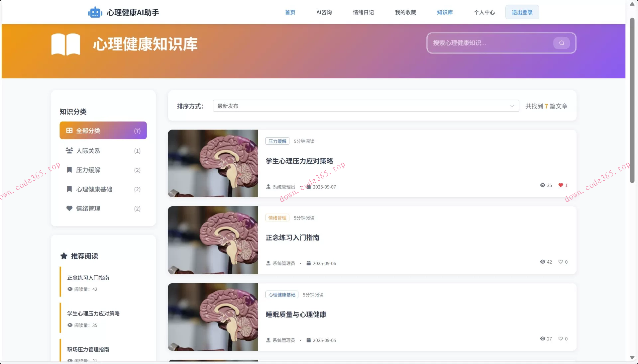The height and width of the screenshot is (364, 638).
Task: Switch to the AI咨询 menu item
Action: tap(324, 12)
